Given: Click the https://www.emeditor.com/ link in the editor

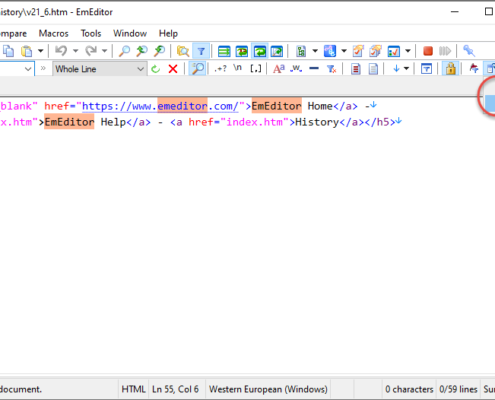Looking at the screenshot, I should coord(160,106).
